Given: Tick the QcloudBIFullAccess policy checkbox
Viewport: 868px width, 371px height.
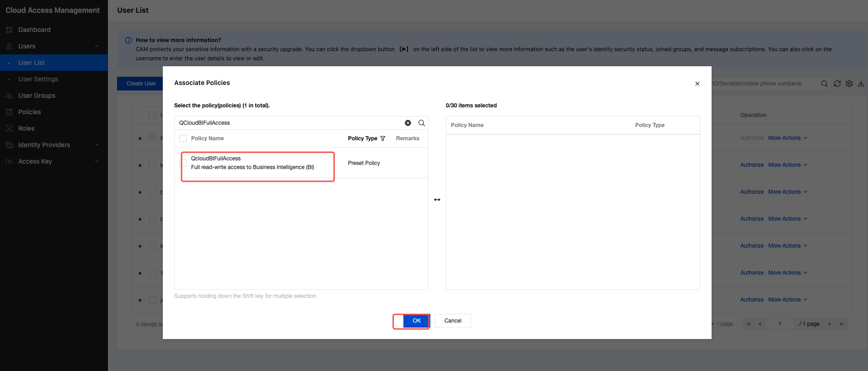Looking at the screenshot, I should pyautogui.click(x=183, y=163).
